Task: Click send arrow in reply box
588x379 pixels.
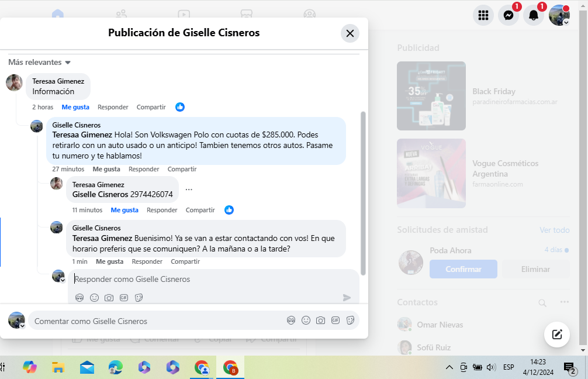Action: click(347, 298)
